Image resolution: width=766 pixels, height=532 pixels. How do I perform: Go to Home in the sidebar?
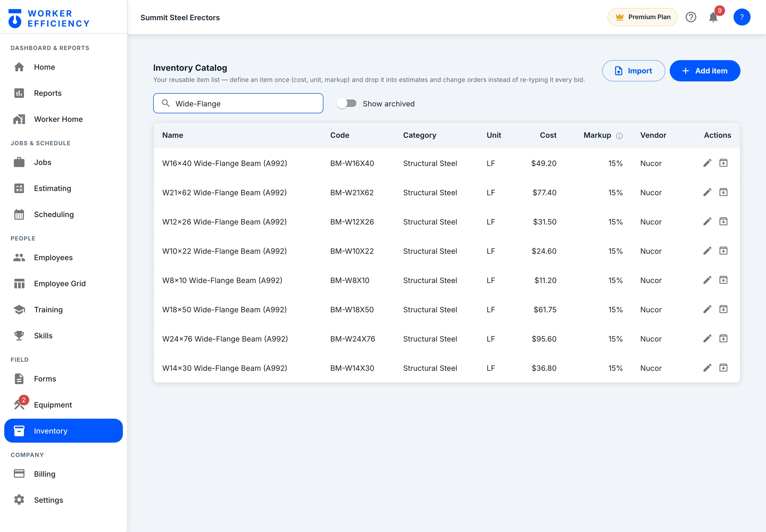[63, 67]
